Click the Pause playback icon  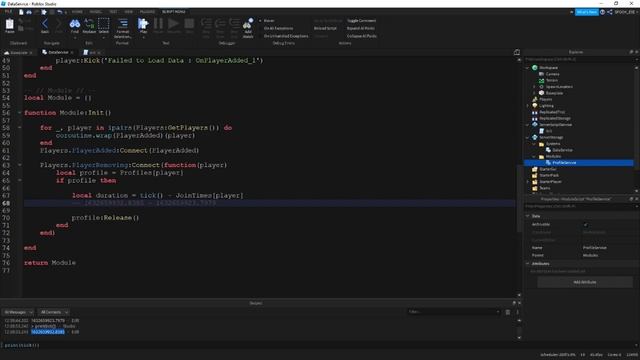point(158,24)
